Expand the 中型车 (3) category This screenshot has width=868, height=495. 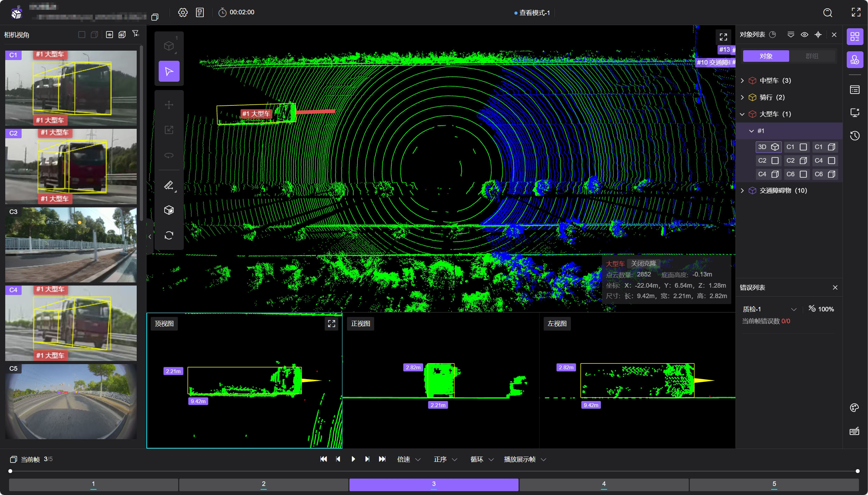pos(742,81)
